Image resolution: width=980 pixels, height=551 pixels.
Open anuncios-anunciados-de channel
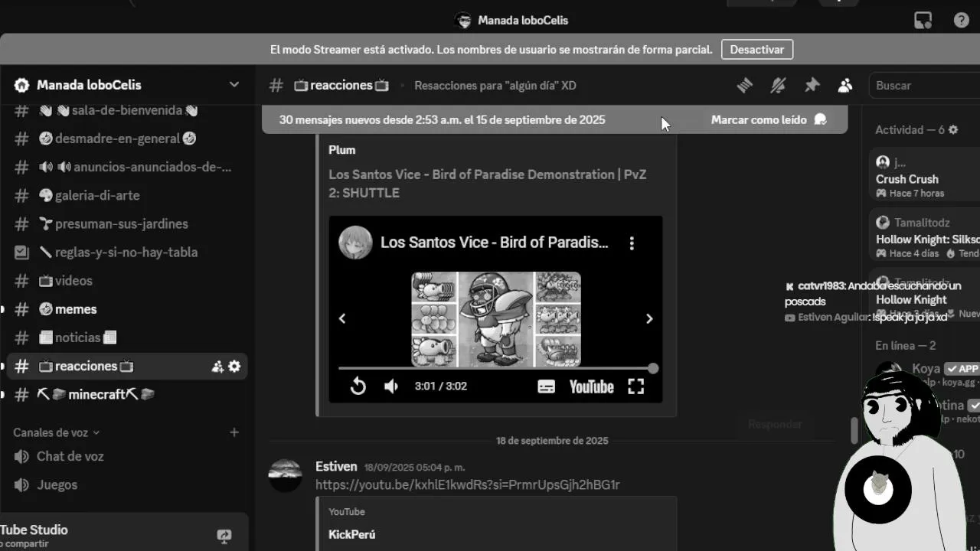[x=126, y=167]
